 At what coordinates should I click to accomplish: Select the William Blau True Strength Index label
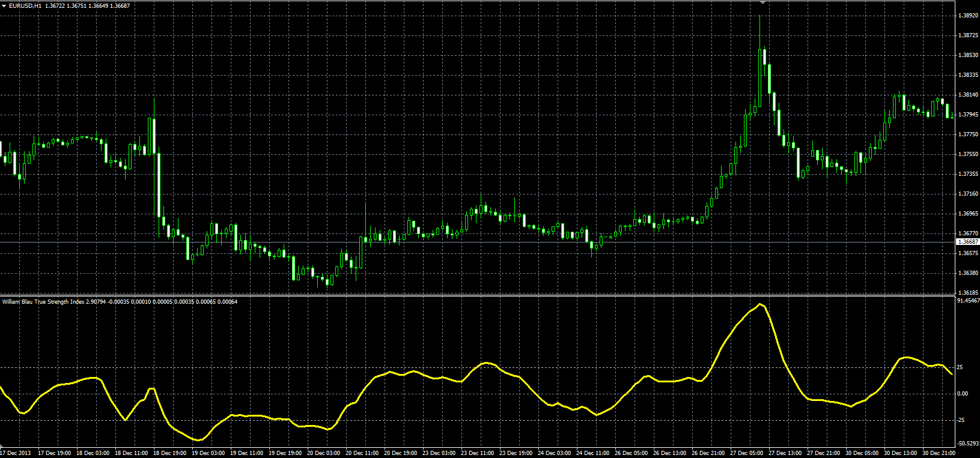pyautogui.click(x=43, y=301)
